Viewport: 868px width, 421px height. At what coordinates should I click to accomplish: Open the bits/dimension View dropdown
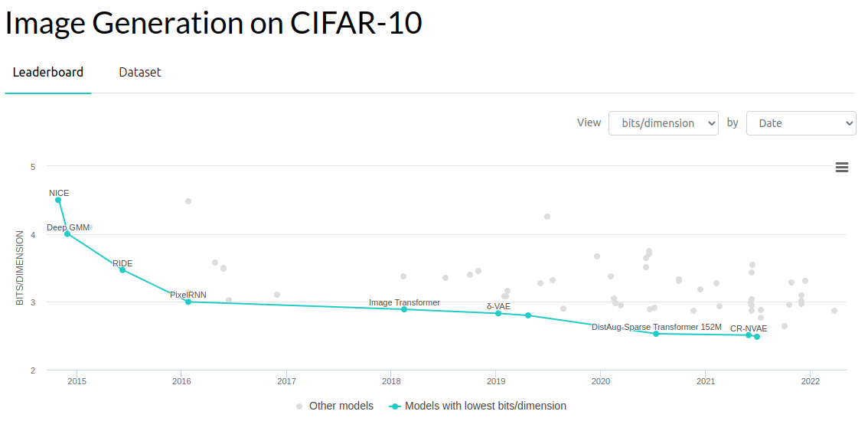tap(663, 123)
